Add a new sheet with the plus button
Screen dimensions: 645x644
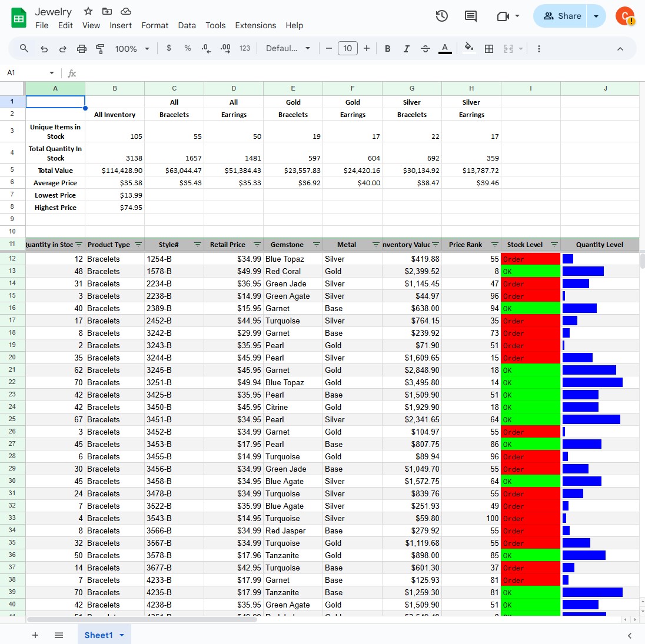tap(35, 635)
